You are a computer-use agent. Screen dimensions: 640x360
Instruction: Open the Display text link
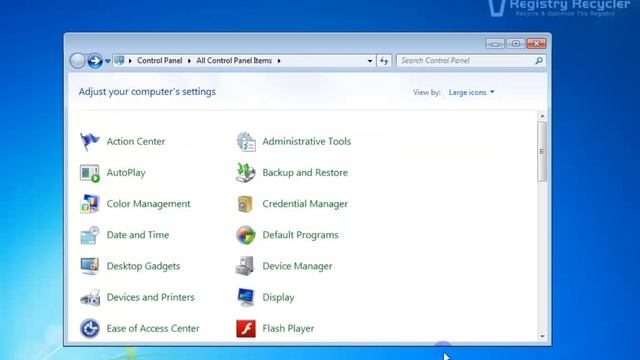(278, 298)
